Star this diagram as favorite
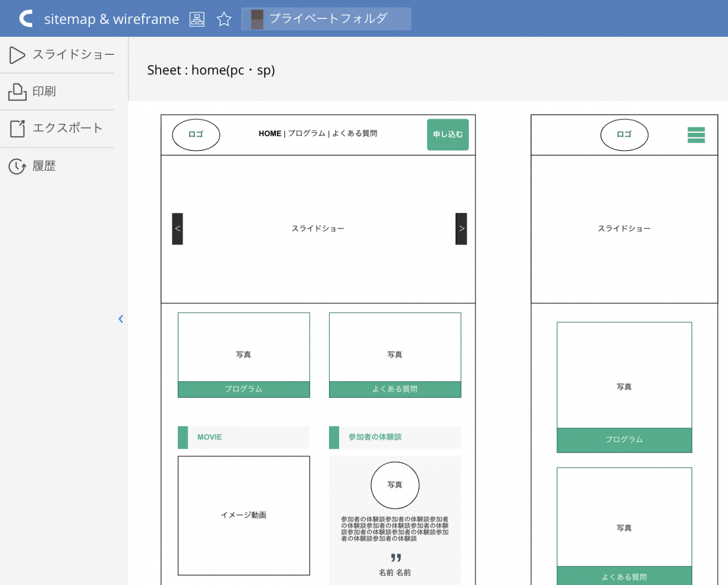Screen dimensions: 728x585 point(224,19)
